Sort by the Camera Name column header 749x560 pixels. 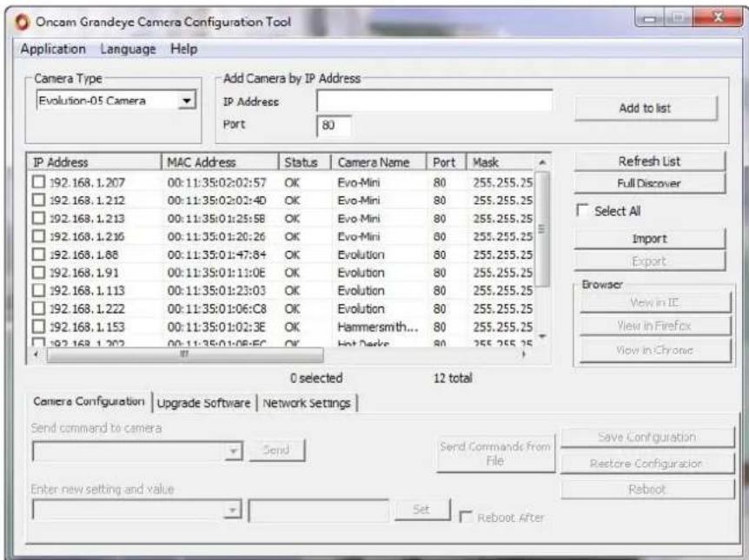pos(379,162)
